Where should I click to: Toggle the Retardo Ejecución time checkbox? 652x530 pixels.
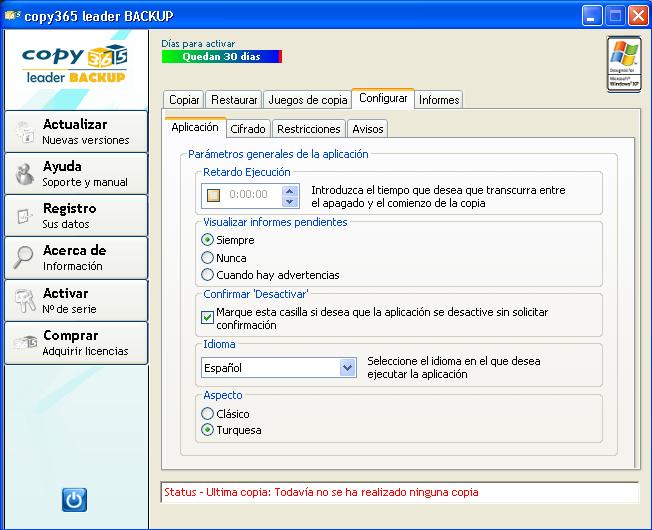click(x=213, y=195)
